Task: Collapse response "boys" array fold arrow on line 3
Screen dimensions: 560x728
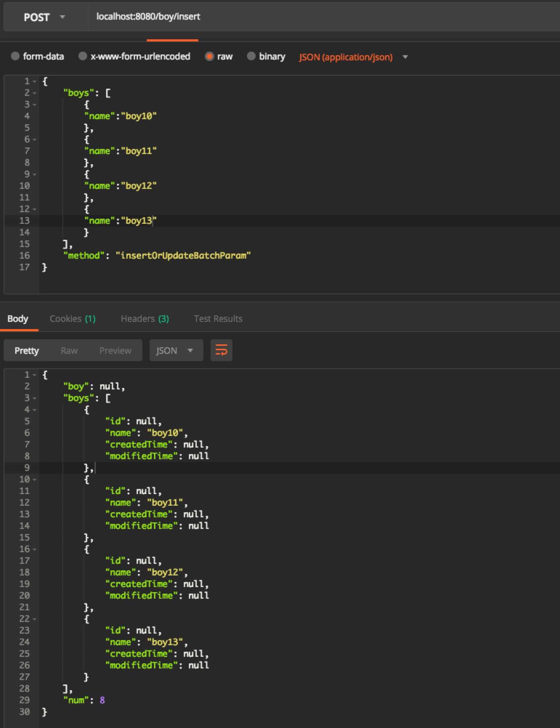Action: [35, 398]
